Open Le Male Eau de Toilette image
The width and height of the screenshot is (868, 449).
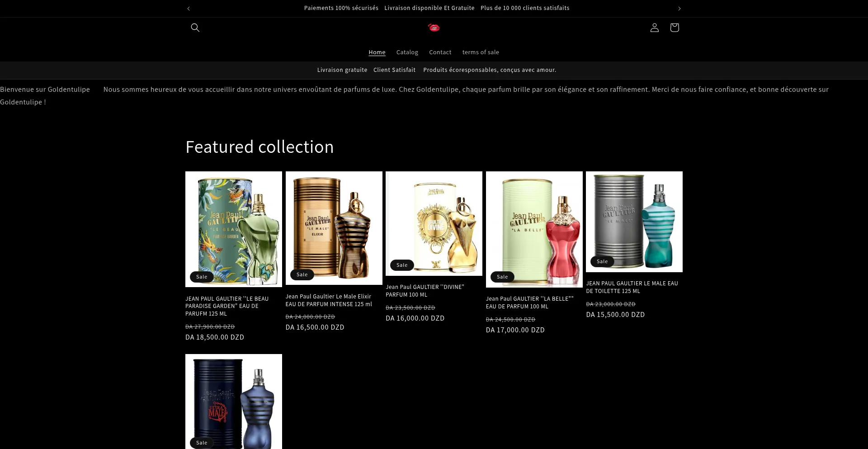[634, 222]
